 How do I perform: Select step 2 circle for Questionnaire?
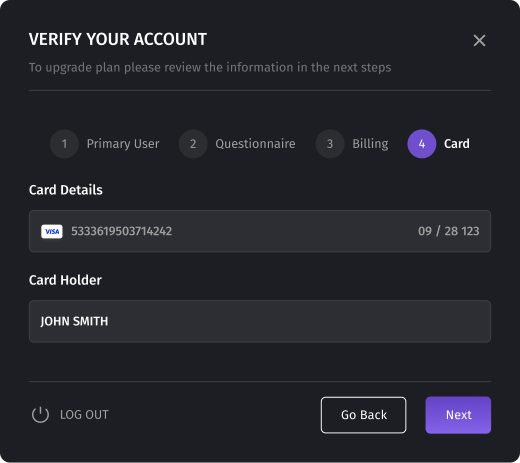point(193,144)
